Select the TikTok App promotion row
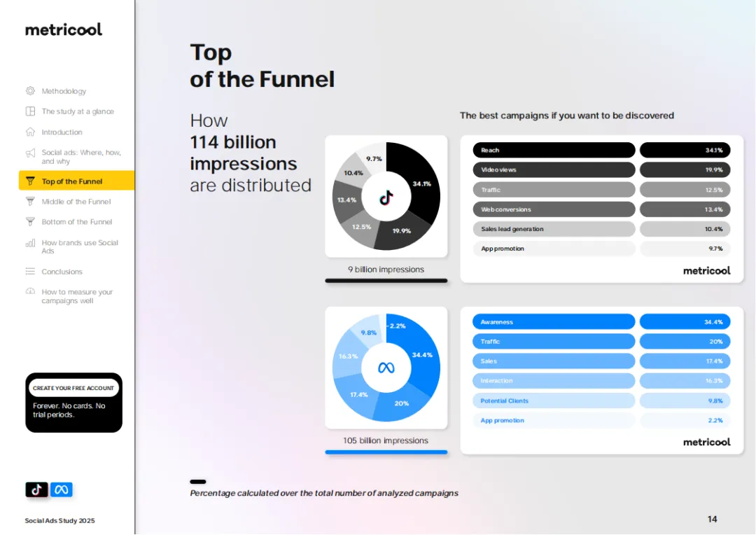 click(x=554, y=249)
